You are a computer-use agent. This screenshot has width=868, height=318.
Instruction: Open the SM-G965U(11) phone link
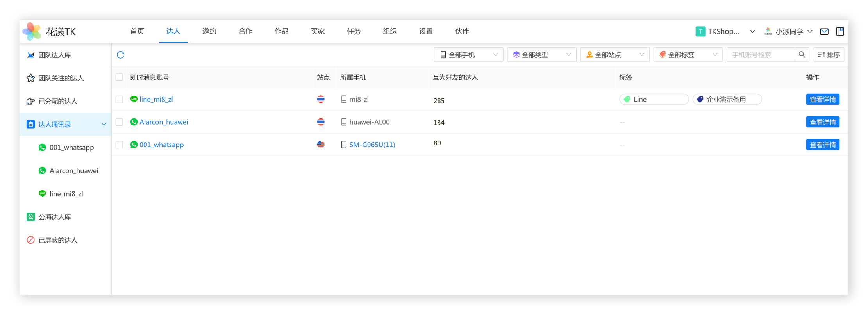372,145
